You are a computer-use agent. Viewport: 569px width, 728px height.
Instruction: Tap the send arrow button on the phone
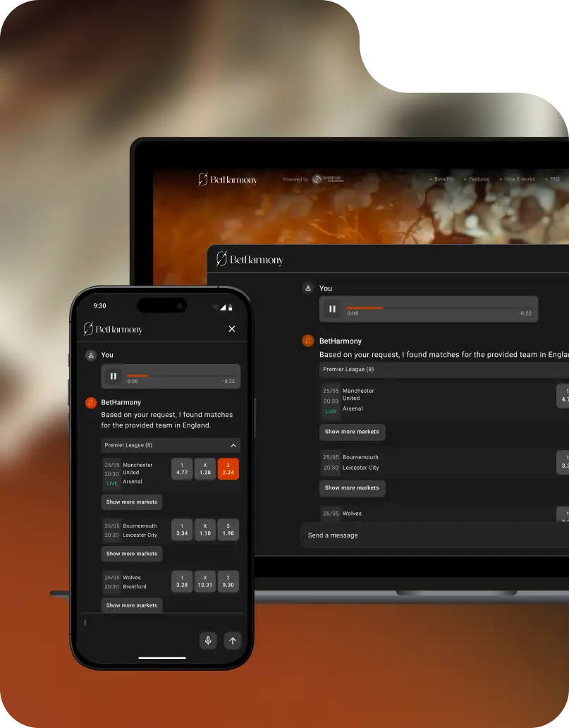[x=233, y=641]
